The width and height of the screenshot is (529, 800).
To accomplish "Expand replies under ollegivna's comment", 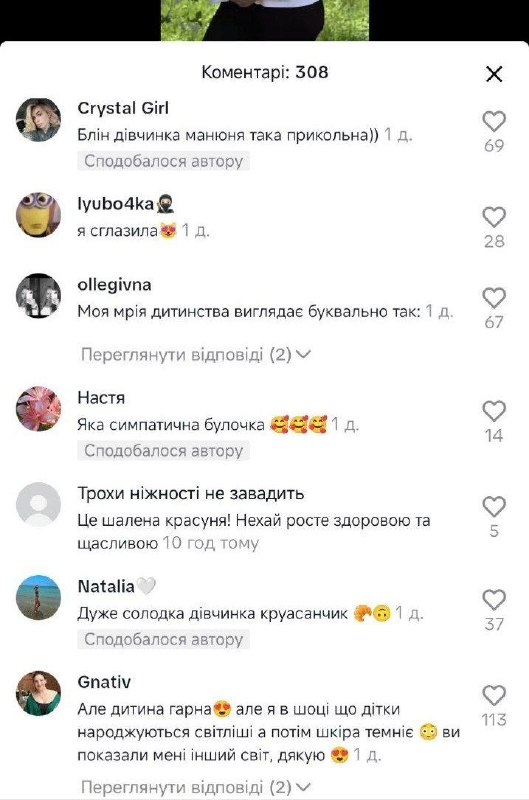I will pyautogui.click(x=196, y=354).
